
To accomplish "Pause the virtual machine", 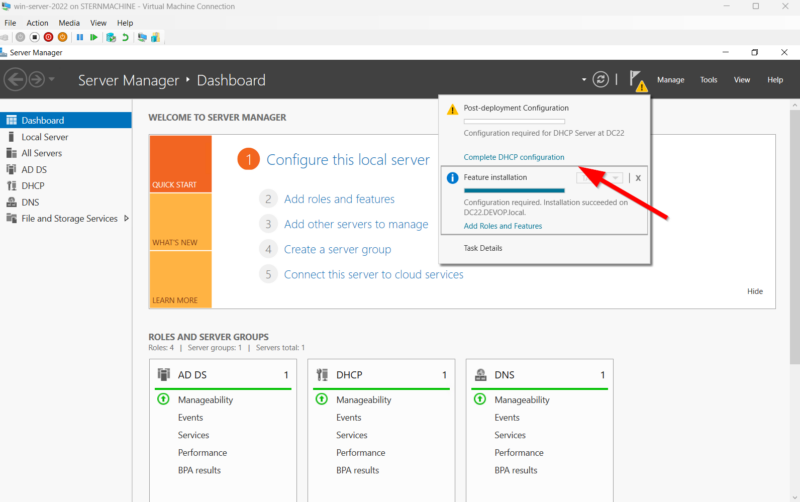I will pyautogui.click(x=80, y=37).
